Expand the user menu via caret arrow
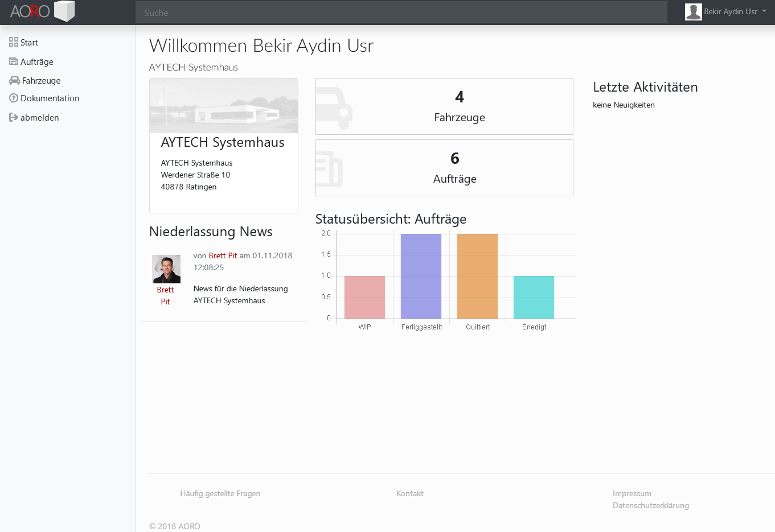 763,11
